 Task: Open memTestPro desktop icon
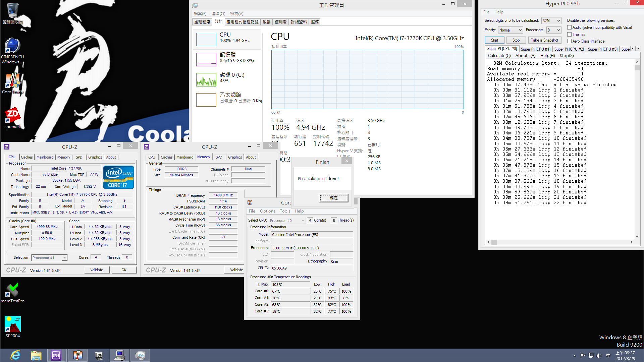pos(13,293)
